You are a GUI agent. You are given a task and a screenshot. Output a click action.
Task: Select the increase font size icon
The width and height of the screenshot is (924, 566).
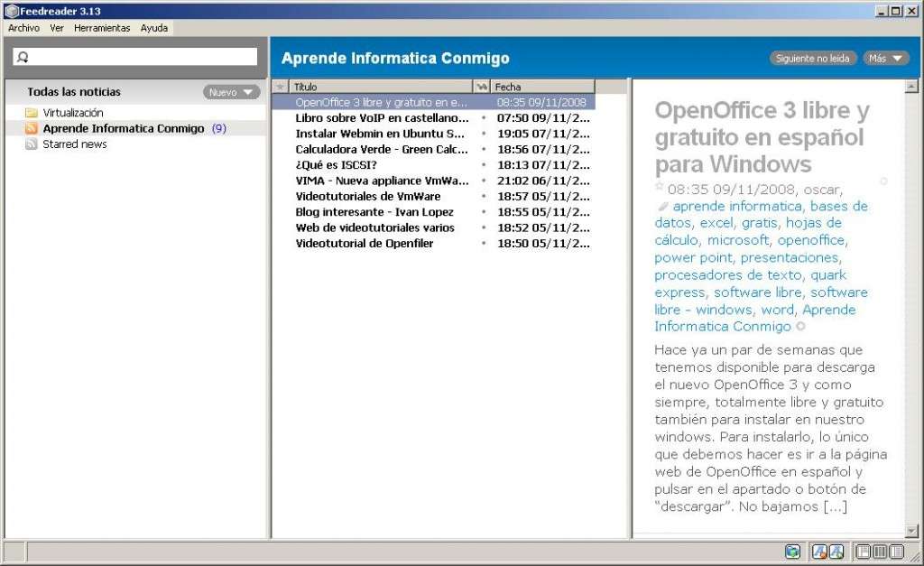click(836, 552)
